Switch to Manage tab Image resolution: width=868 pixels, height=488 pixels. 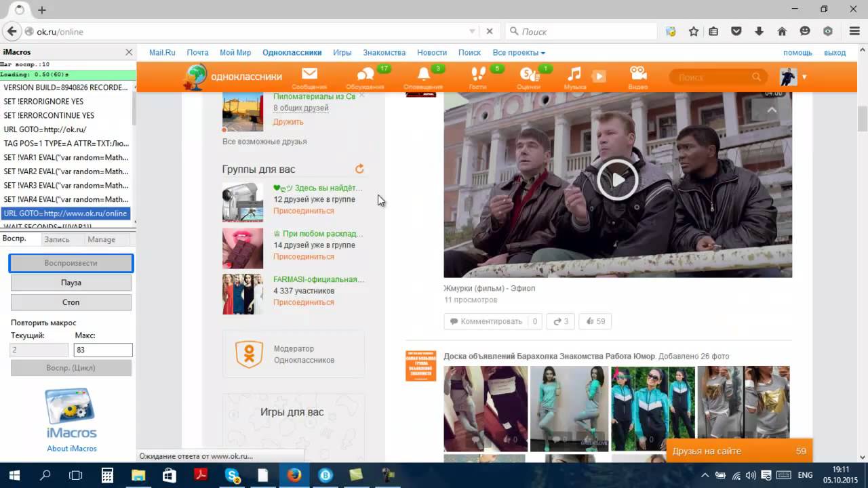(101, 239)
